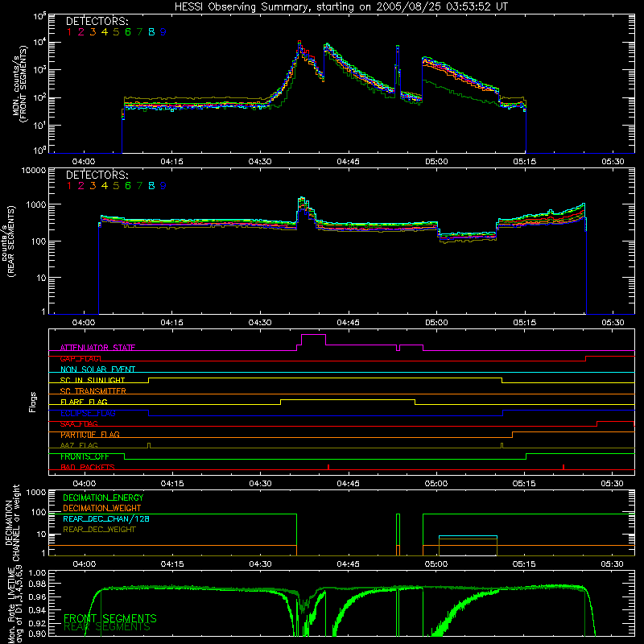Click the FLARE_FLAG label

click(84, 402)
